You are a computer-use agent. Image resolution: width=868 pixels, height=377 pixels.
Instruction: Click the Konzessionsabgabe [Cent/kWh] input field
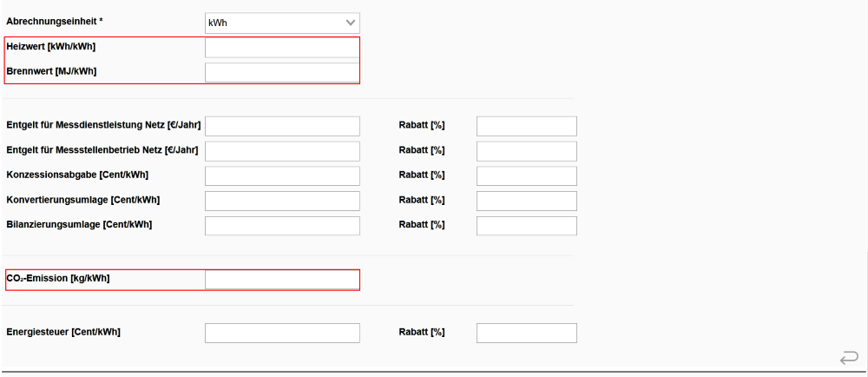tap(282, 176)
